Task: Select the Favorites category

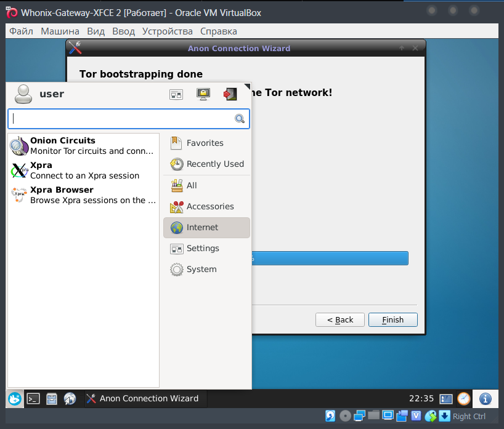Action: tap(205, 143)
